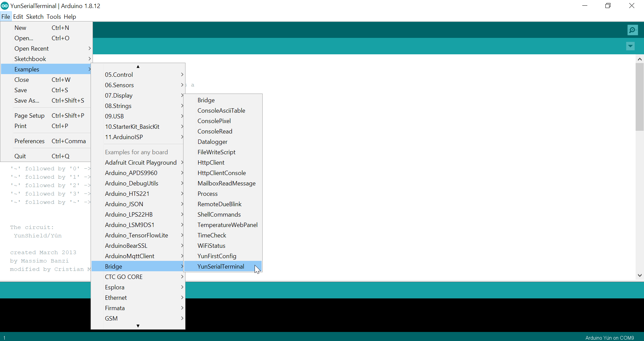644x341 pixels.
Task: Select the YunSerialTerminal example
Action: pyautogui.click(x=221, y=267)
